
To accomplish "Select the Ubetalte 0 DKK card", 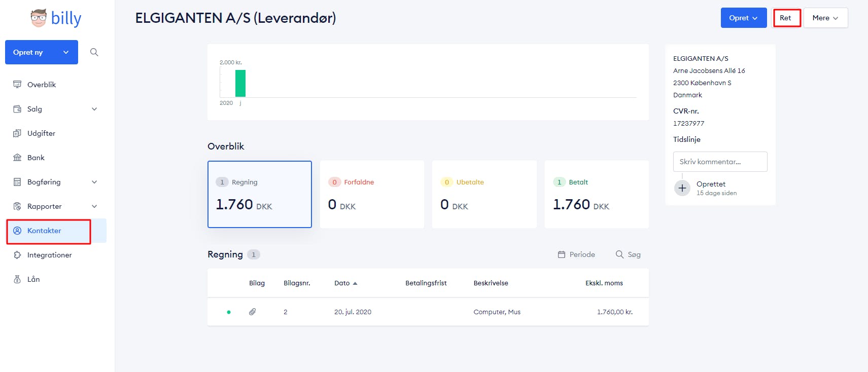I will click(x=484, y=194).
